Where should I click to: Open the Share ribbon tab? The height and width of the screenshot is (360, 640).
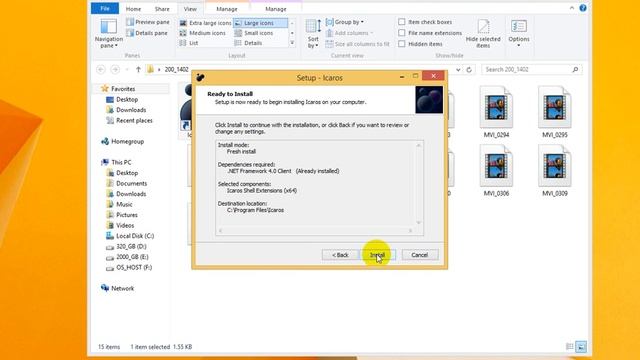[162, 9]
